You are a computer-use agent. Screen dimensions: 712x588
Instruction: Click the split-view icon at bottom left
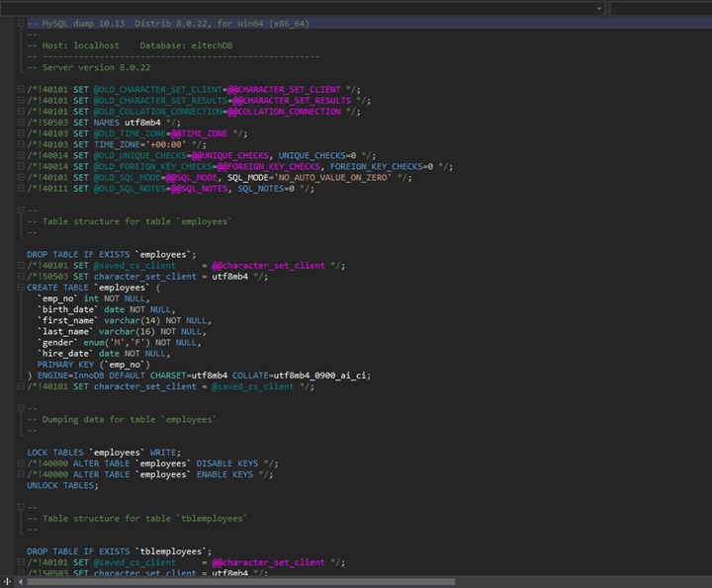7,581
